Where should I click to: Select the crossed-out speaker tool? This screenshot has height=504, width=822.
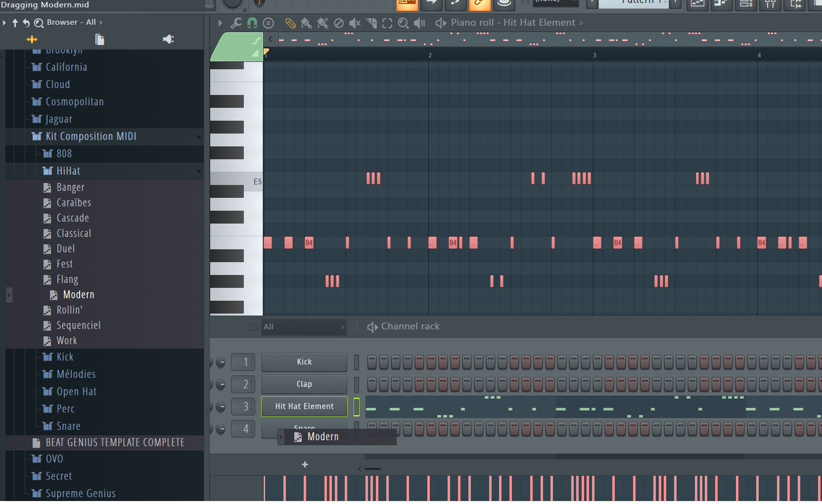355,23
